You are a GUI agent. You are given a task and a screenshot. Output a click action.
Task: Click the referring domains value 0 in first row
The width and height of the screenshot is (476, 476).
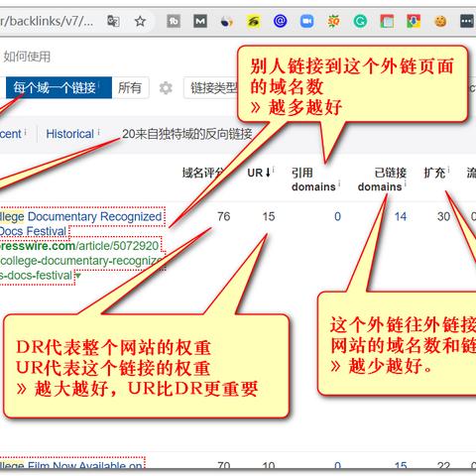[x=337, y=217]
